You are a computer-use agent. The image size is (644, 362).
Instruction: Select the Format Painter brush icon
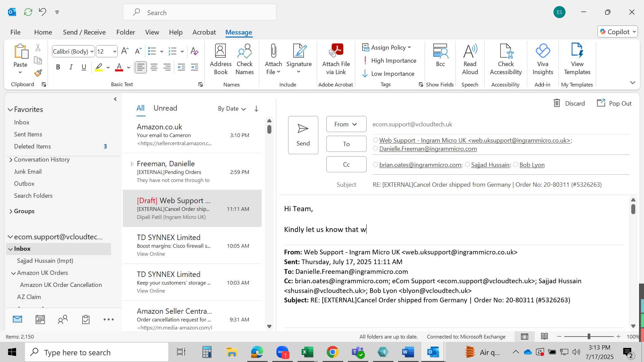click(38, 73)
